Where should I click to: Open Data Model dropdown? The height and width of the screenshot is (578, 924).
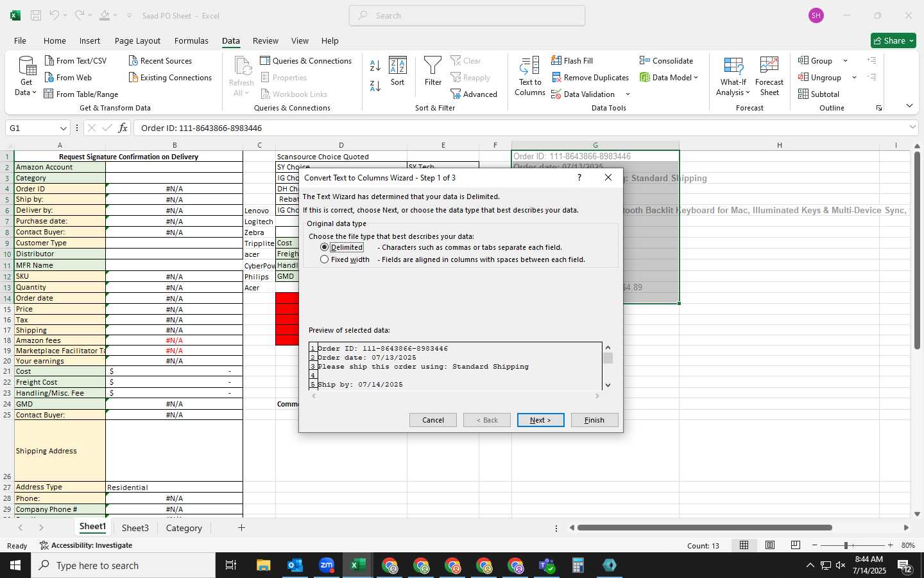tap(669, 77)
